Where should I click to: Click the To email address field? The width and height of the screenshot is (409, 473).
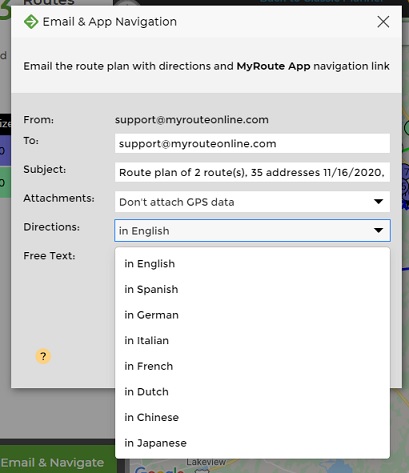pos(252,144)
